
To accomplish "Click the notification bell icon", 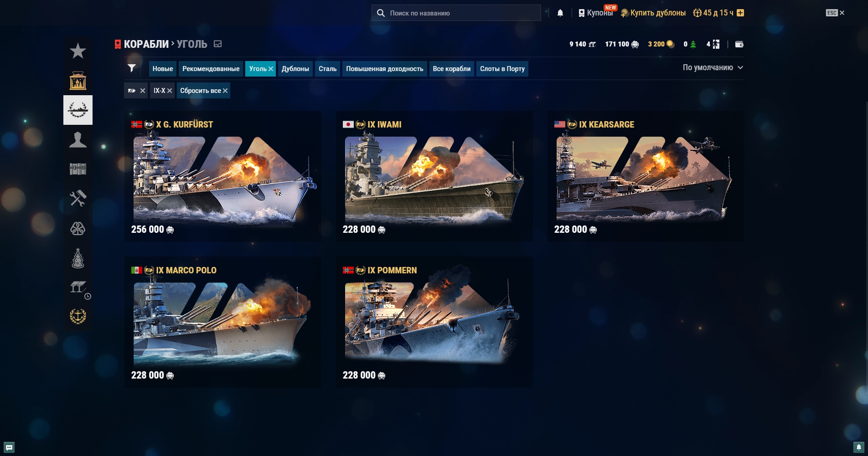I will [560, 13].
